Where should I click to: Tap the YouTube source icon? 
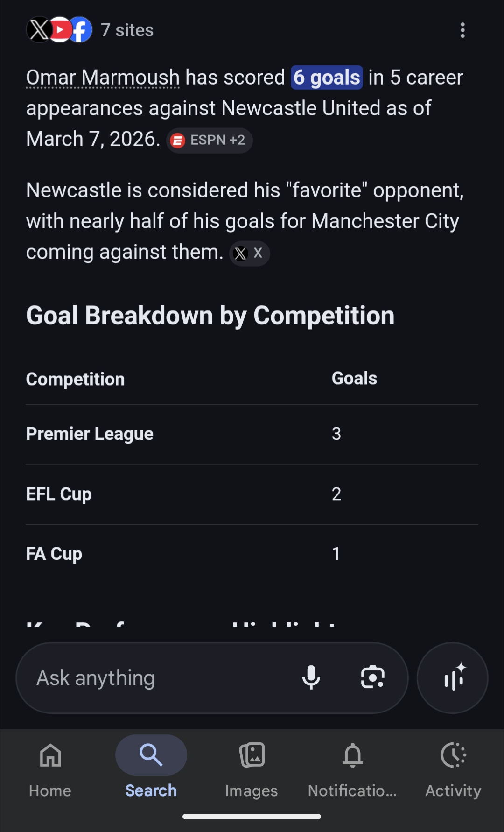pyautogui.click(x=60, y=30)
